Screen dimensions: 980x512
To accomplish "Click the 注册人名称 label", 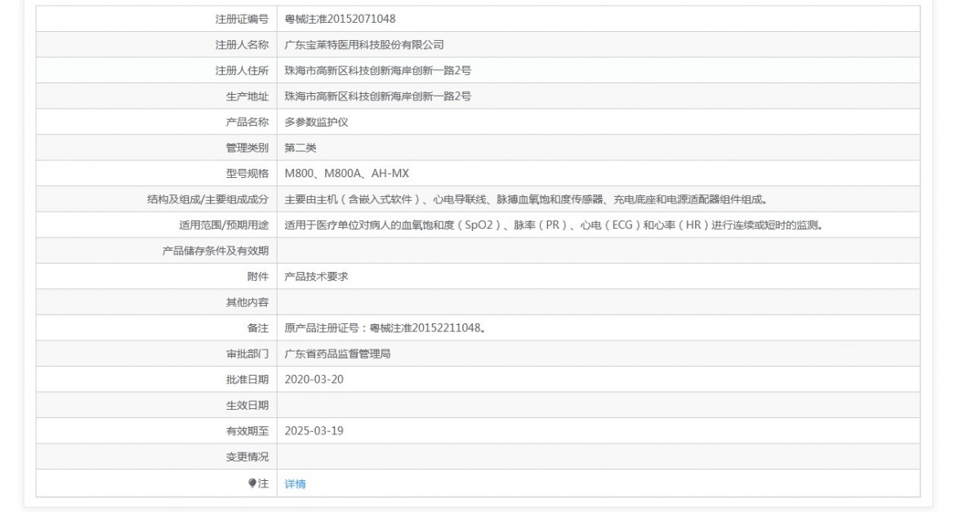I will click(x=242, y=45).
